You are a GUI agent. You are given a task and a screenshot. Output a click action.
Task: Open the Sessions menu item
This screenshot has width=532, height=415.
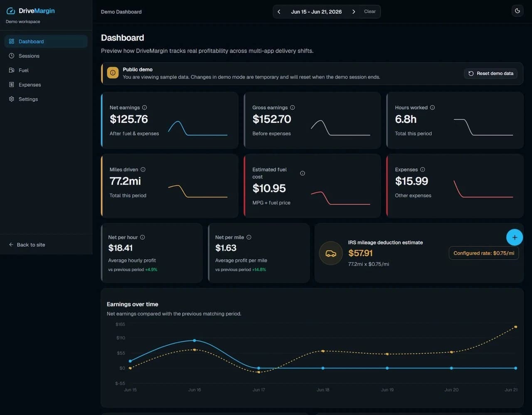(46, 56)
